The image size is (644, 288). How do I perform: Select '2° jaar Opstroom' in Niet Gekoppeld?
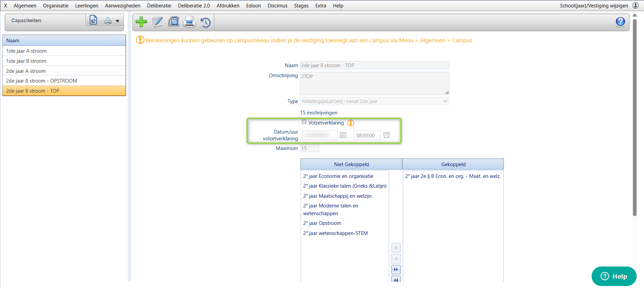[322, 223]
